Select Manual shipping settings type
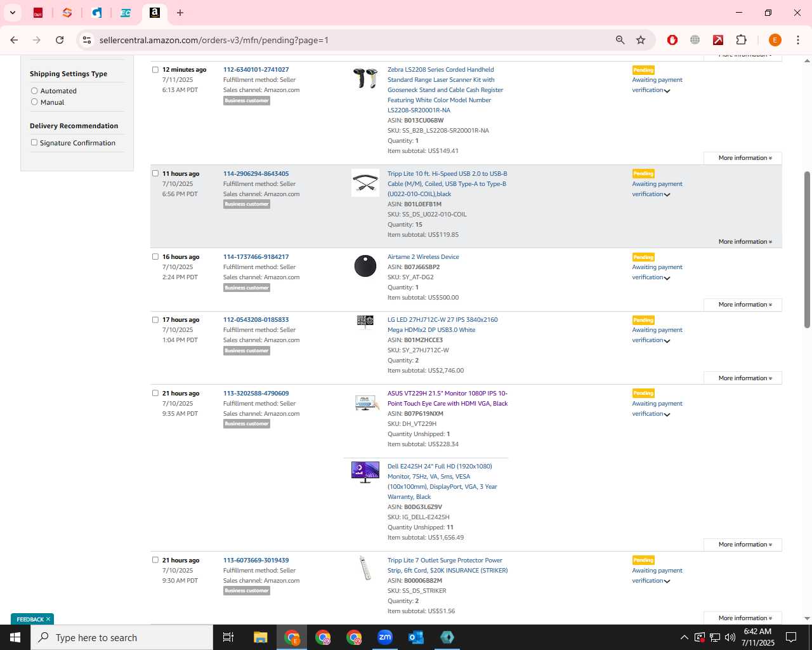This screenshot has width=812, height=650. click(x=34, y=102)
